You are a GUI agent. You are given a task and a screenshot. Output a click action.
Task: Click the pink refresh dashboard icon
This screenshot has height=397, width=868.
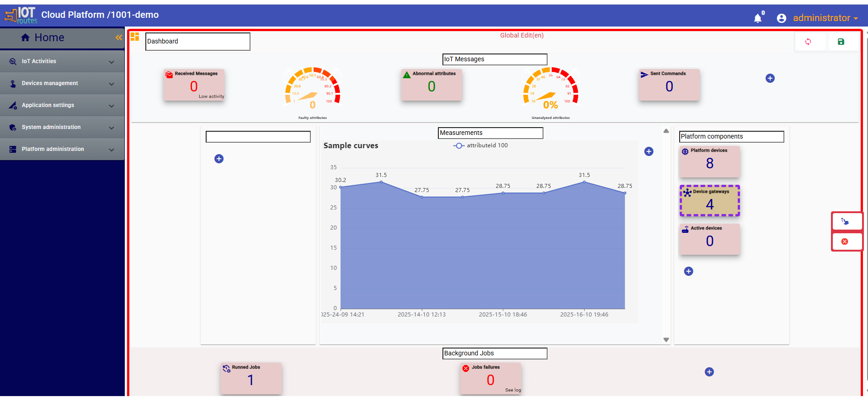tap(808, 42)
